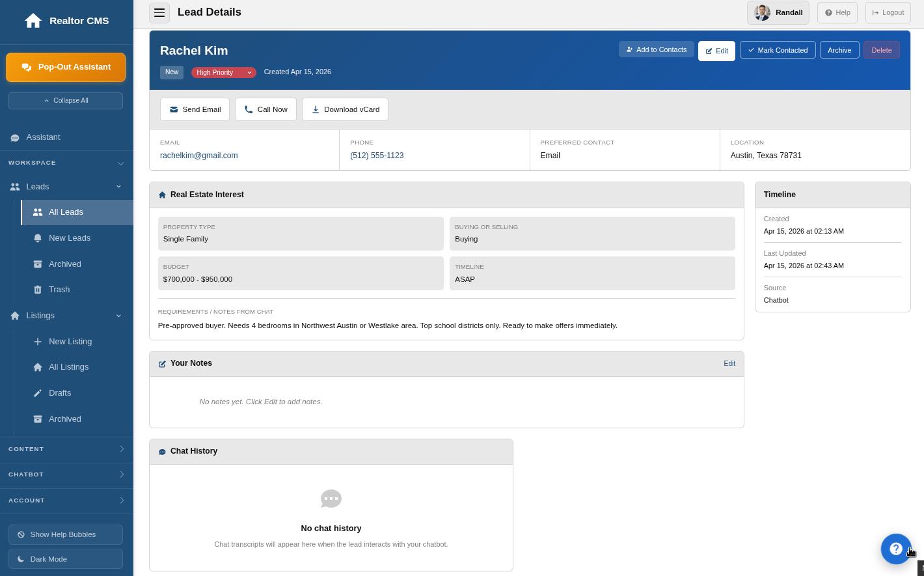
Task: Open the rachelkim@gmail.com email link
Action: (199, 156)
